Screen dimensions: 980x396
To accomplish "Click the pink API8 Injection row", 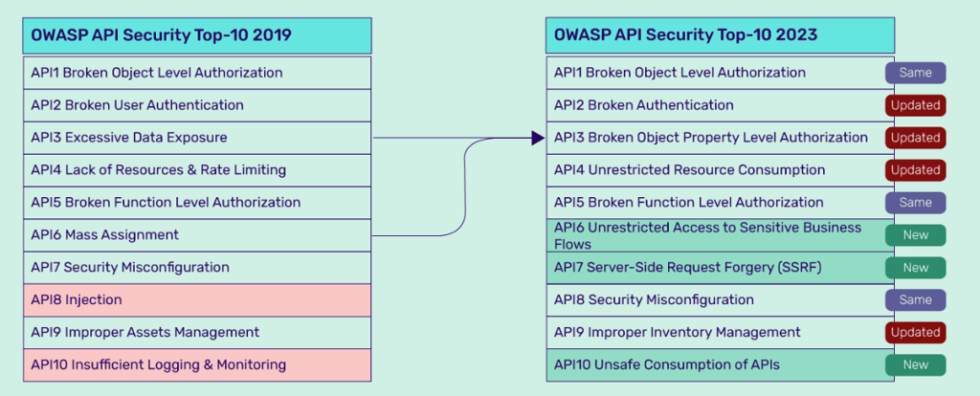I will (x=197, y=300).
